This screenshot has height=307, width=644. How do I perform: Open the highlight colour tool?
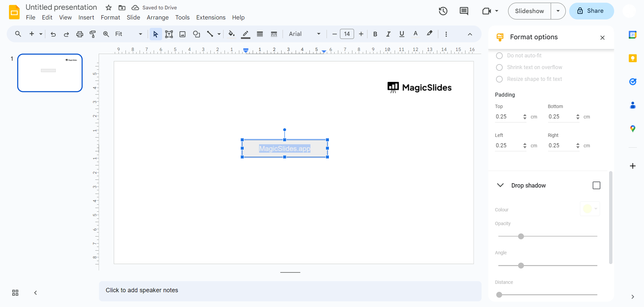click(x=430, y=34)
